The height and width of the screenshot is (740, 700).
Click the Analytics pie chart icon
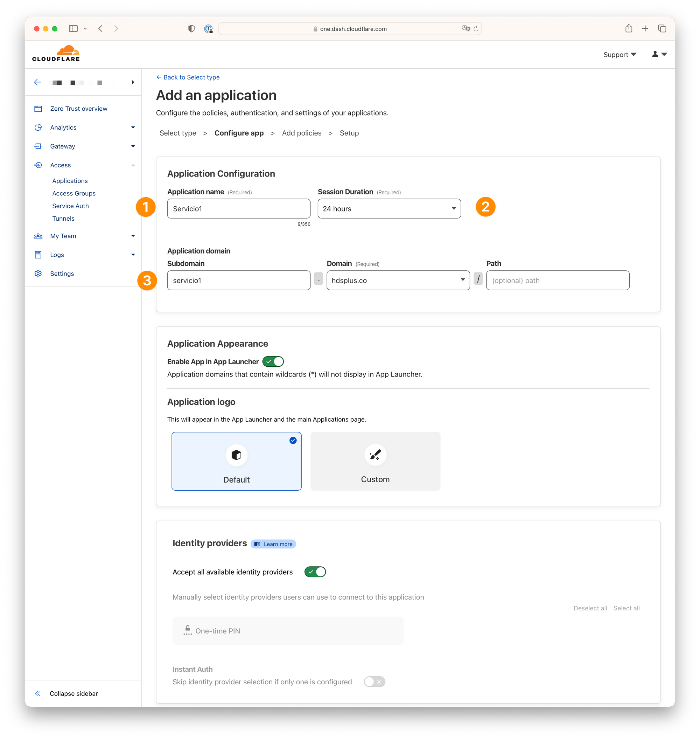[38, 127]
